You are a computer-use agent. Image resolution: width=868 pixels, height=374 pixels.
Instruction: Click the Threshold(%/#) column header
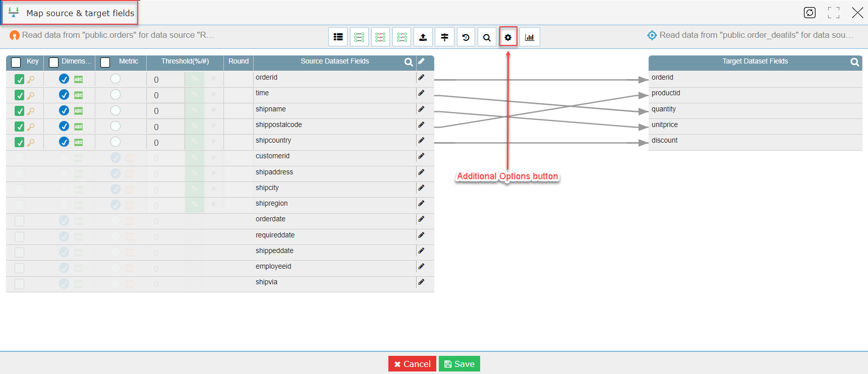(185, 61)
